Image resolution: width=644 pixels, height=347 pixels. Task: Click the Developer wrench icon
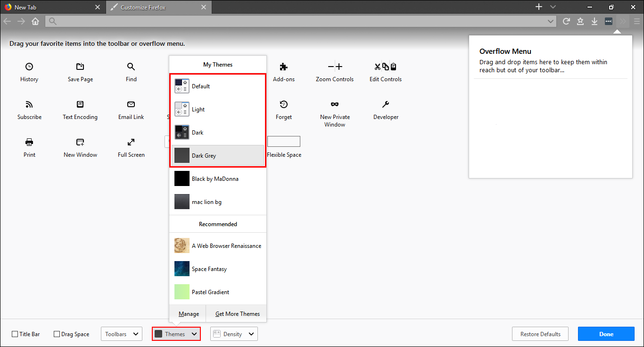pos(386,104)
